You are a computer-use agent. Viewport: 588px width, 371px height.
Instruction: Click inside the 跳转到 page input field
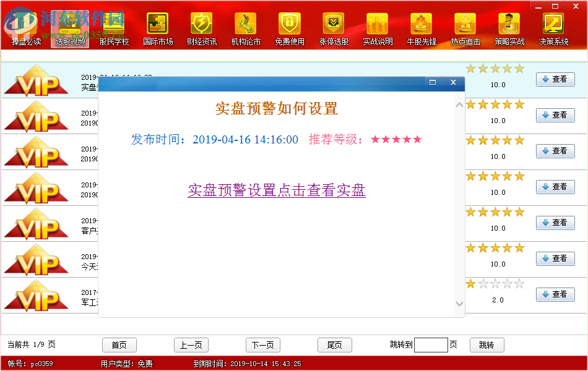tap(431, 345)
